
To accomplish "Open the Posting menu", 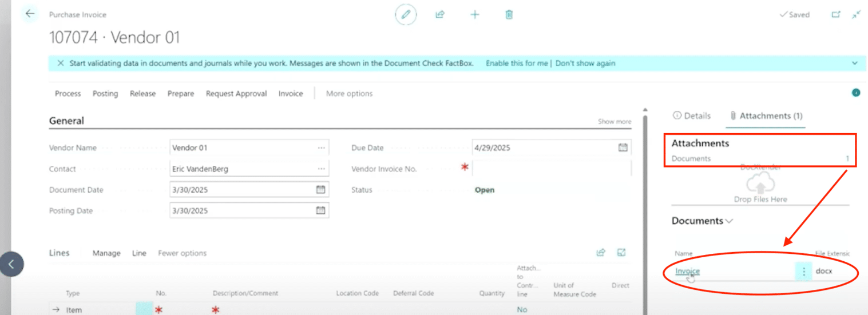I will click(x=105, y=93).
